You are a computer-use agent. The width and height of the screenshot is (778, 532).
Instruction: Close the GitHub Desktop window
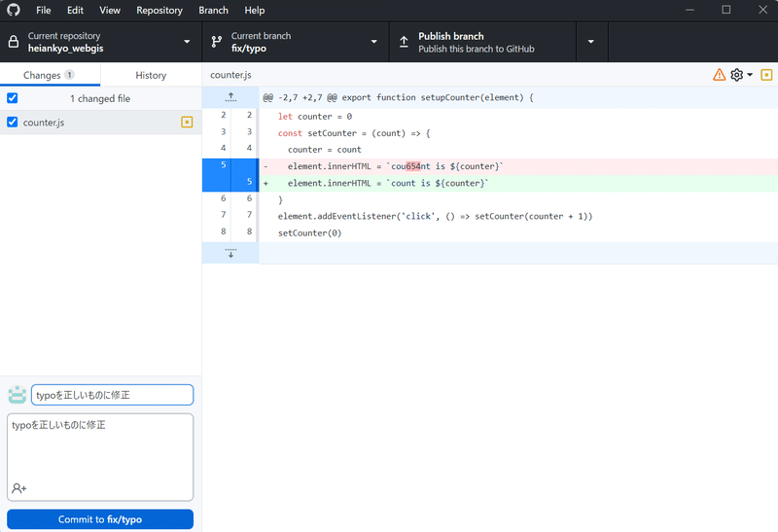click(x=763, y=10)
